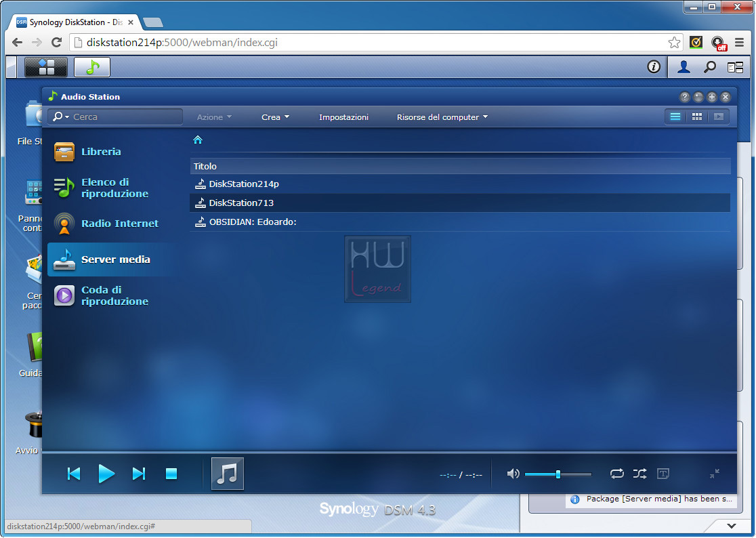Switch to grid thumbnail view
Image resolution: width=756 pixels, height=538 pixels.
696,117
